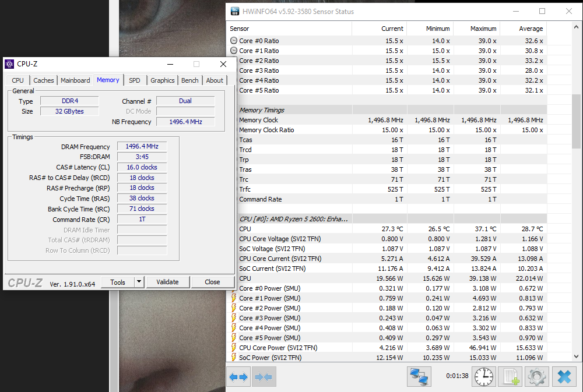583x392 pixels.
Task: Click the CAS# Latency 16.0 clocks value
Action: click(x=142, y=167)
